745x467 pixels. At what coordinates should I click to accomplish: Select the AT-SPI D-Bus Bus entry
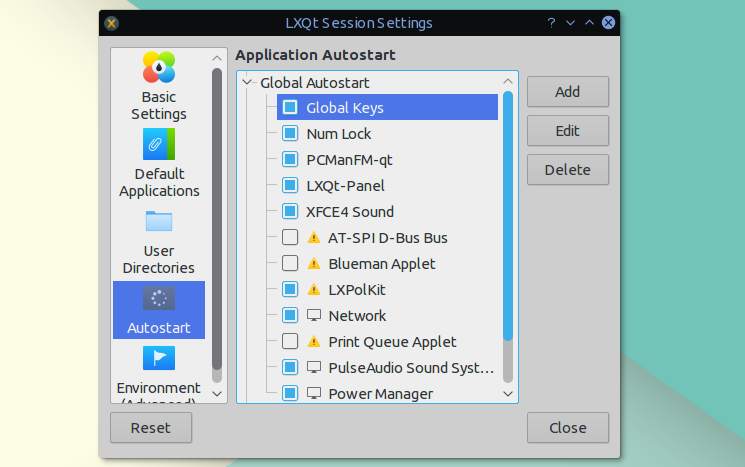[x=388, y=238]
